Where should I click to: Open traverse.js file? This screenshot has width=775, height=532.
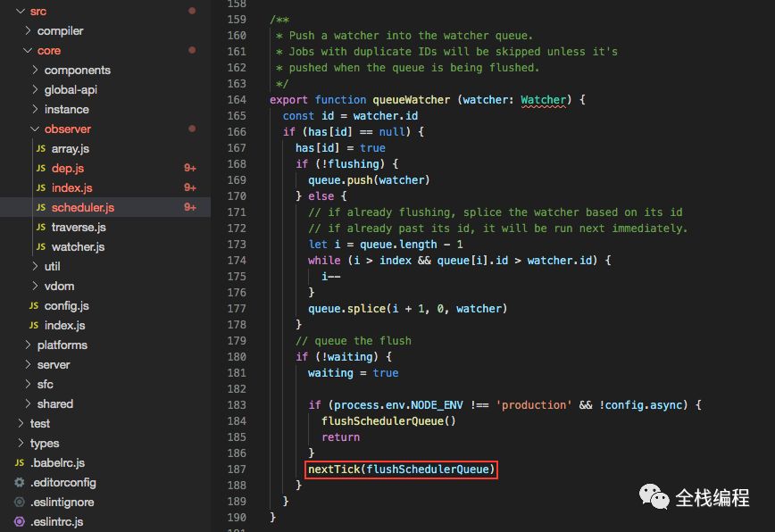[x=79, y=227]
